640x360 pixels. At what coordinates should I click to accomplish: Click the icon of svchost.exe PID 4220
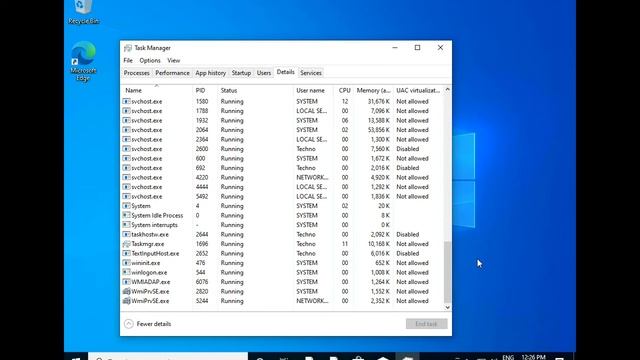coord(127,178)
